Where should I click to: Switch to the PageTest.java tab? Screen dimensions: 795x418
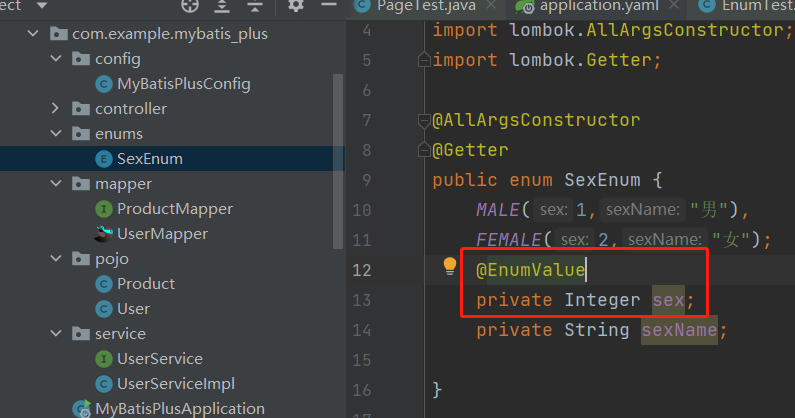(x=413, y=6)
